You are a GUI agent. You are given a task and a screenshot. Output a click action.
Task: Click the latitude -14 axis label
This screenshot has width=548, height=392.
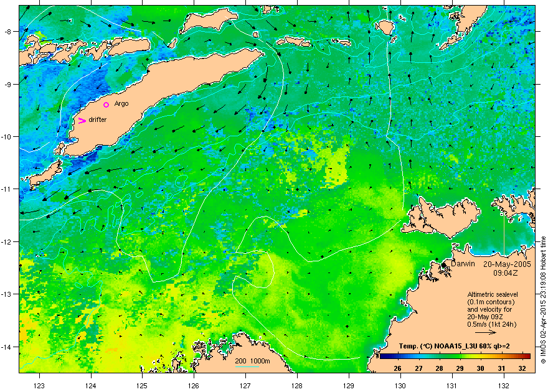(6, 347)
